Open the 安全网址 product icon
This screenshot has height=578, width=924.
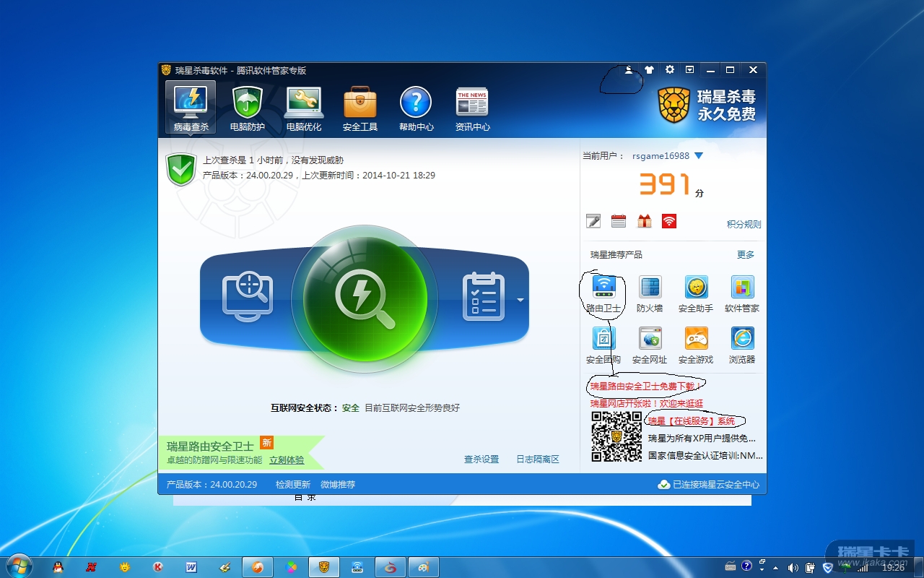650,345
